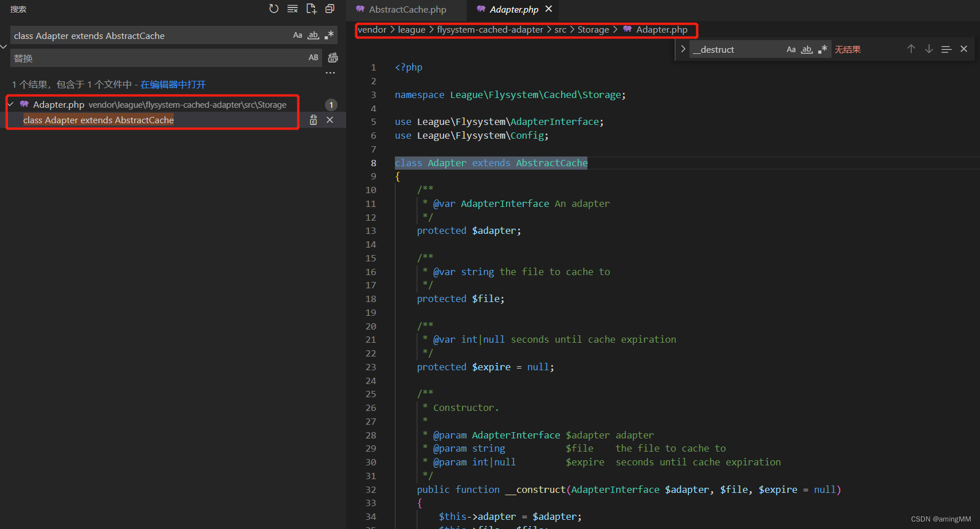Image resolution: width=980 pixels, height=529 pixels.
Task: Close the find widget
Action: (964, 49)
